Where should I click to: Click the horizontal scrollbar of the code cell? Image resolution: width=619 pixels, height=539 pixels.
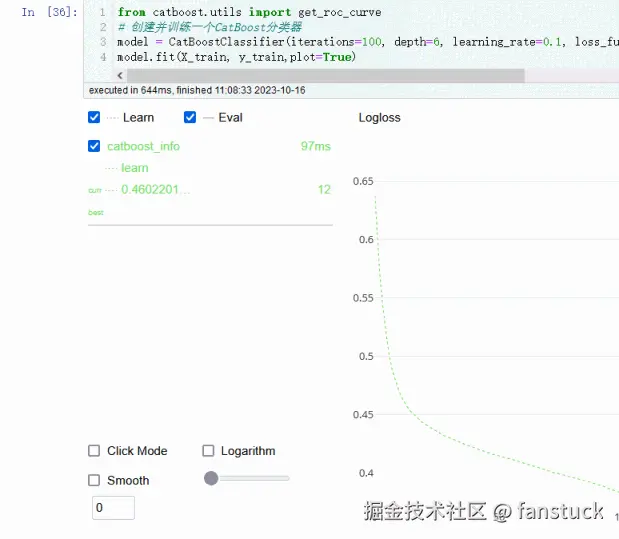click(326, 75)
